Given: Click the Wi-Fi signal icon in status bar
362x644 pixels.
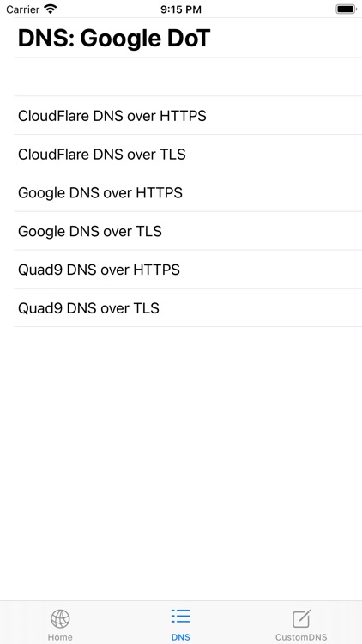Looking at the screenshot, I should click(51, 9).
